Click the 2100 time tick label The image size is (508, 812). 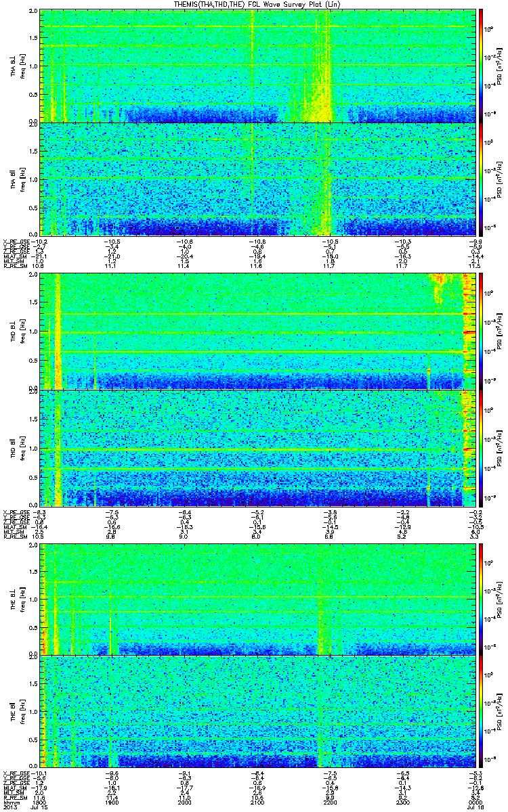[256, 801]
